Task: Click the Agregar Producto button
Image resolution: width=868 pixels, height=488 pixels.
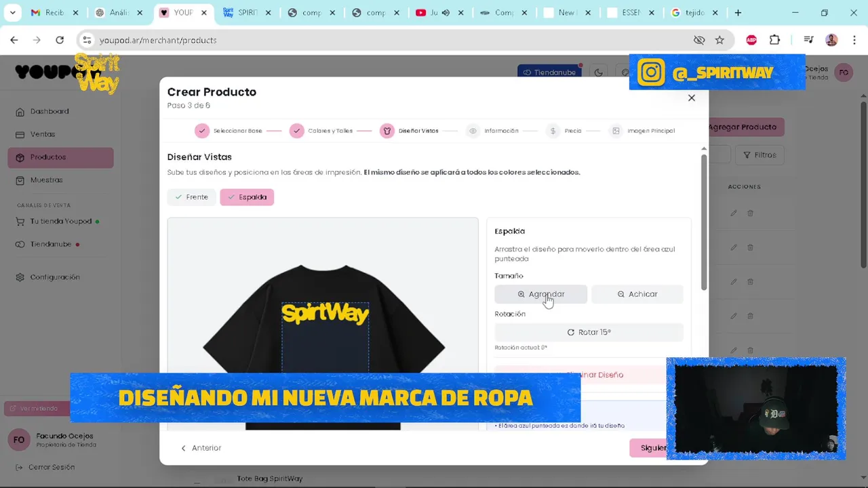Action: [745, 127]
